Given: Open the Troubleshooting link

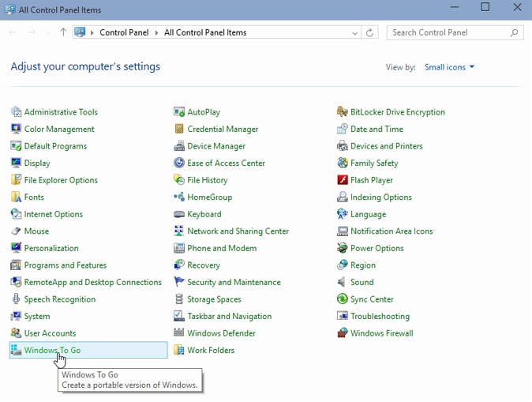Looking at the screenshot, I should point(380,316).
